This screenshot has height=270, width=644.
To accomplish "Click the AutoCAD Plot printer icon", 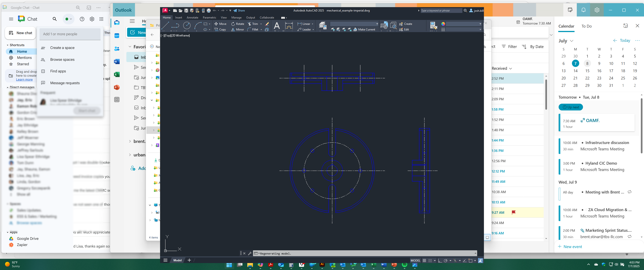I will [x=209, y=10].
